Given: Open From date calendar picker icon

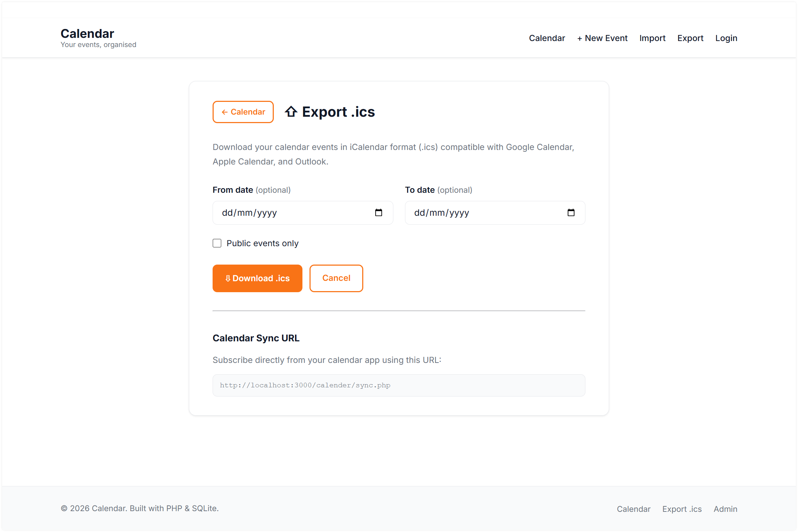Looking at the screenshot, I should pyautogui.click(x=378, y=213).
